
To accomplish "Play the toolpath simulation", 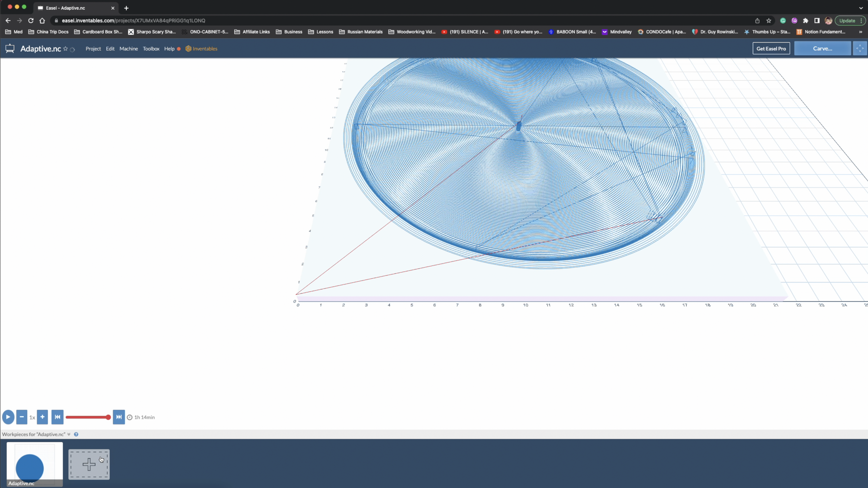I will coord(8,417).
